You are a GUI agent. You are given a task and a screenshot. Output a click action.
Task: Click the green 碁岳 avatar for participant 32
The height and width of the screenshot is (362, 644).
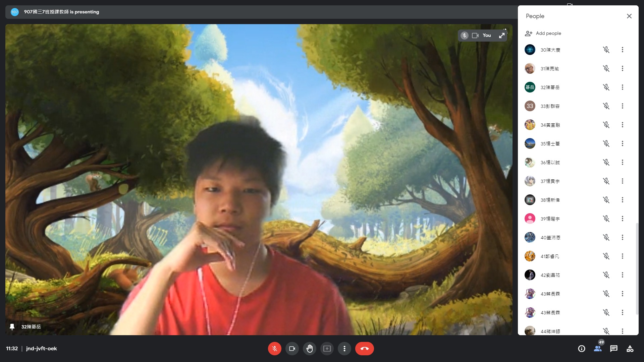click(530, 87)
